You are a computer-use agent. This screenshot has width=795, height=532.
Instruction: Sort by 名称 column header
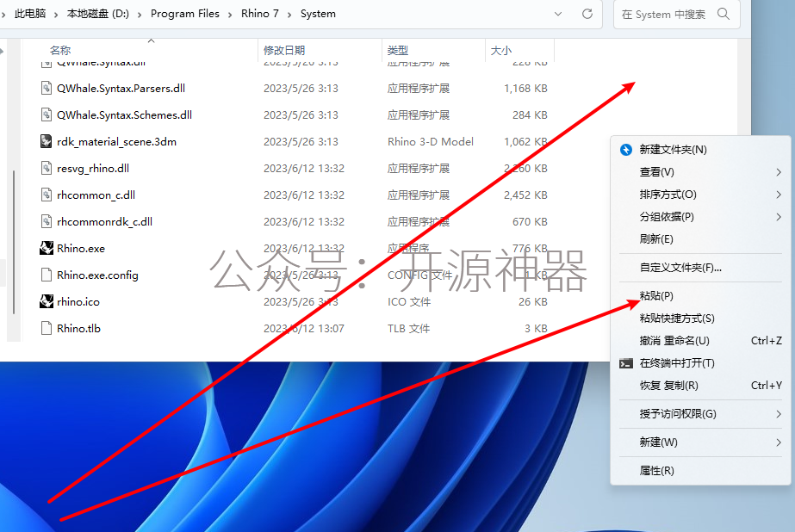(x=60, y=51)
